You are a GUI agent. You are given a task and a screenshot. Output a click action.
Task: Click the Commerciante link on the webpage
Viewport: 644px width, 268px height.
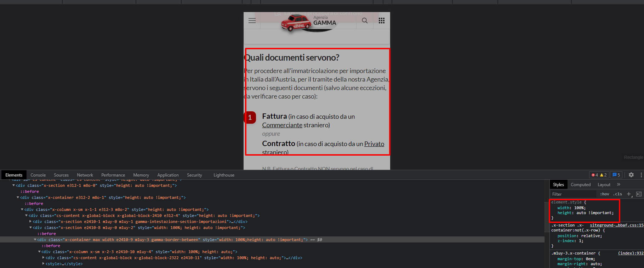(282, 125)
